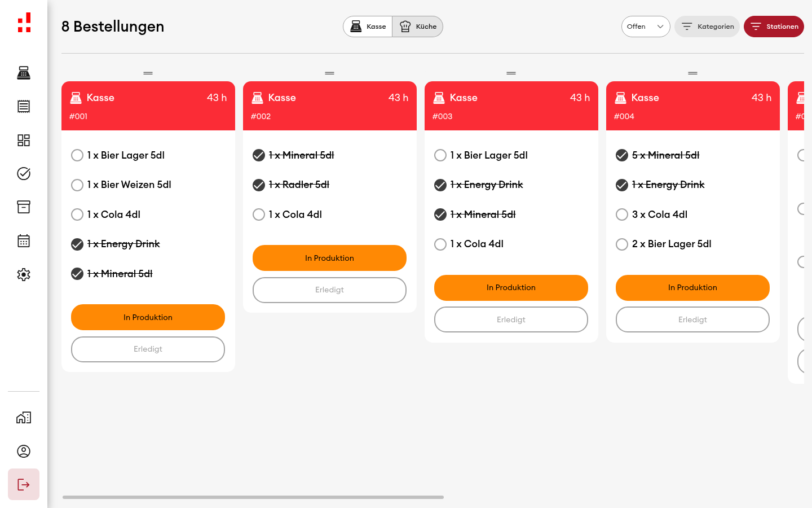Check 3 x Cola 4dl in order #004
Screen dimensions: 812x508
(x=622, y=214)
